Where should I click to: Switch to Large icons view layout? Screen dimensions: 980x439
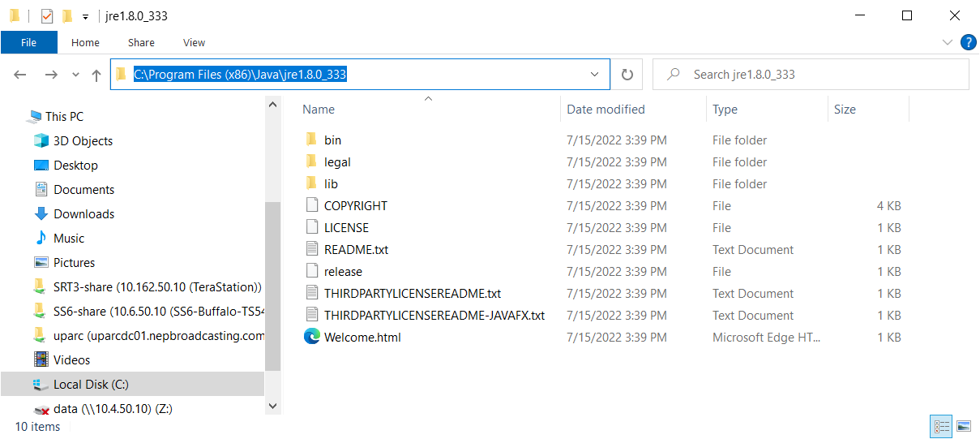(x=963, y=425)
